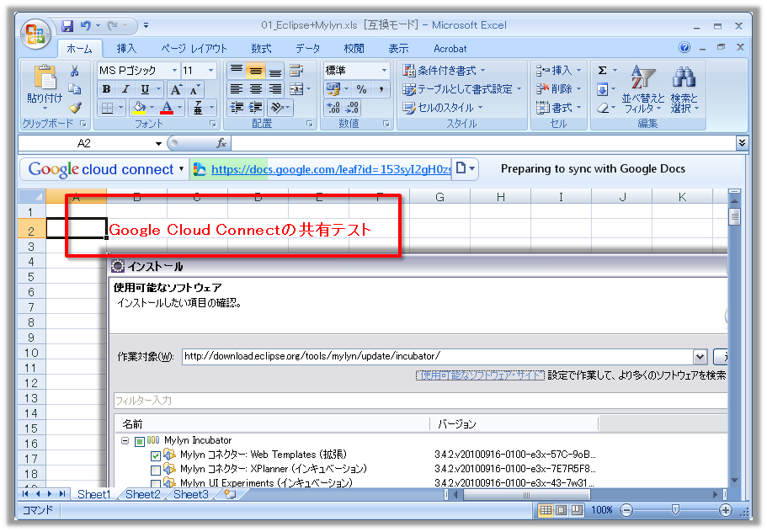Select middle vertical align button
The height and width of the screenshot is (532, 767).
[x=256, y=71]
